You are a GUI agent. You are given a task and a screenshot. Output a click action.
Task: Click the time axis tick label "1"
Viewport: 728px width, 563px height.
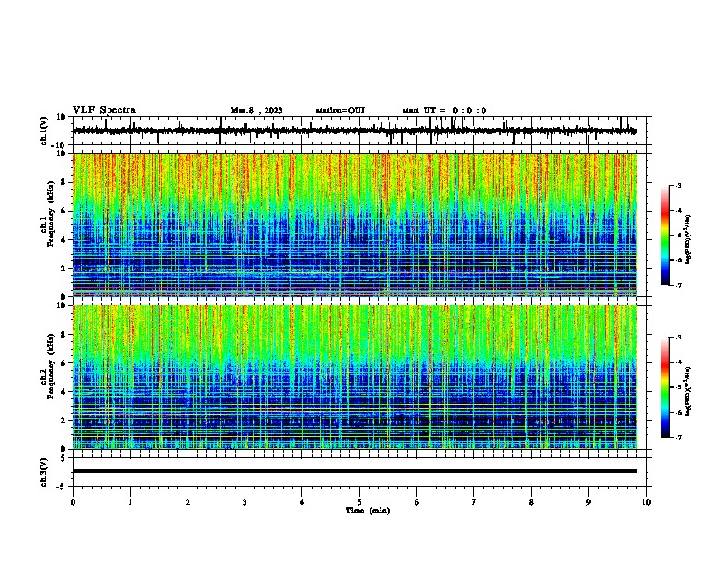pos(130,502)
